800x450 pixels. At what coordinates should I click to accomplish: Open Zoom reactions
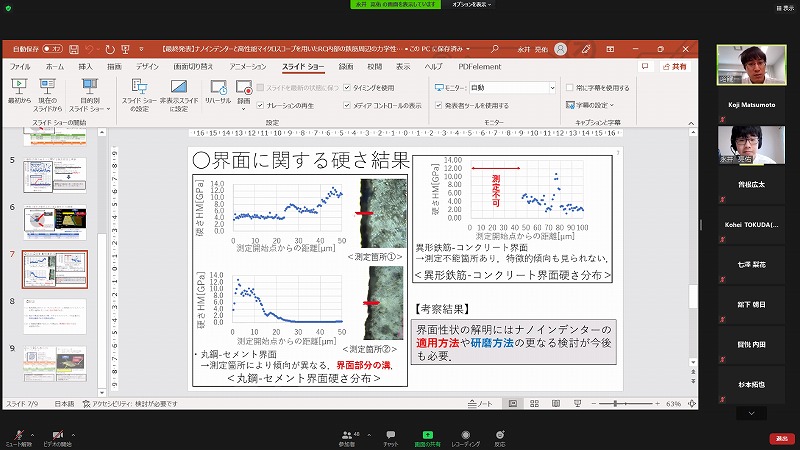coord(500,438)
